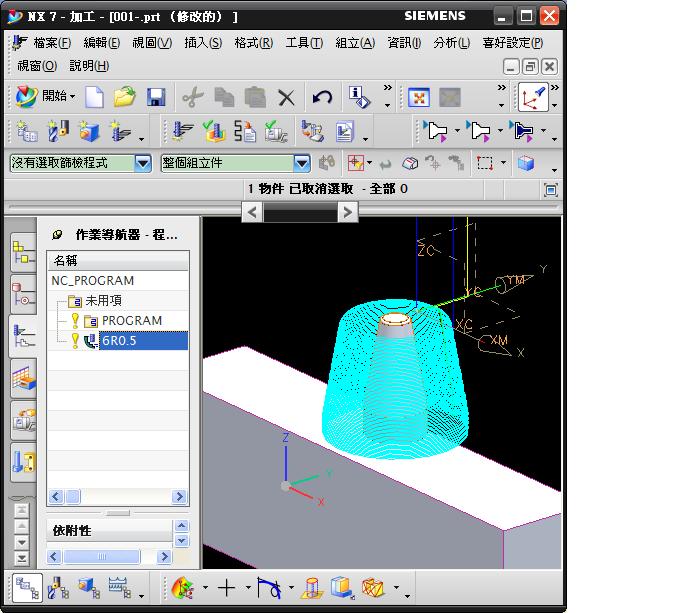Open the Operation Navigator sidebar tab
This screenshot has height=613, width=680.
(23, 336)
